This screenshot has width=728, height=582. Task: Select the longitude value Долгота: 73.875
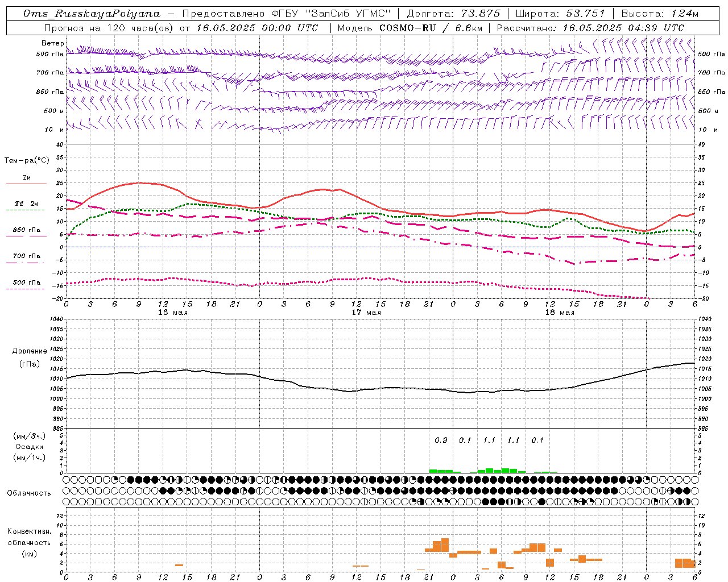click(x=454, y=14)
